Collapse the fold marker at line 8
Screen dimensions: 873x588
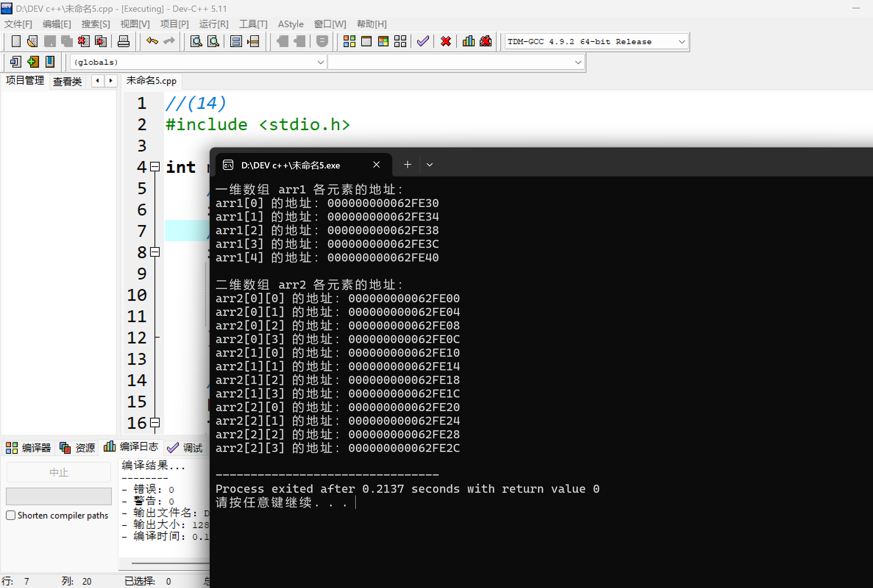click(x=155, y=252)
